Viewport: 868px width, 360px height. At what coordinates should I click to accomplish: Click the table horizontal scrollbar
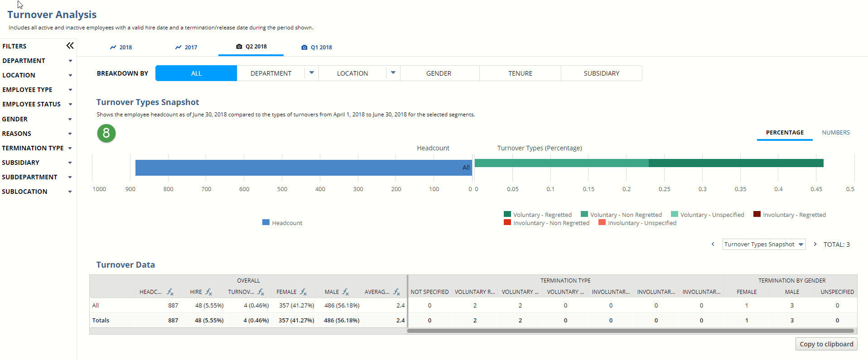click(631, 331)
